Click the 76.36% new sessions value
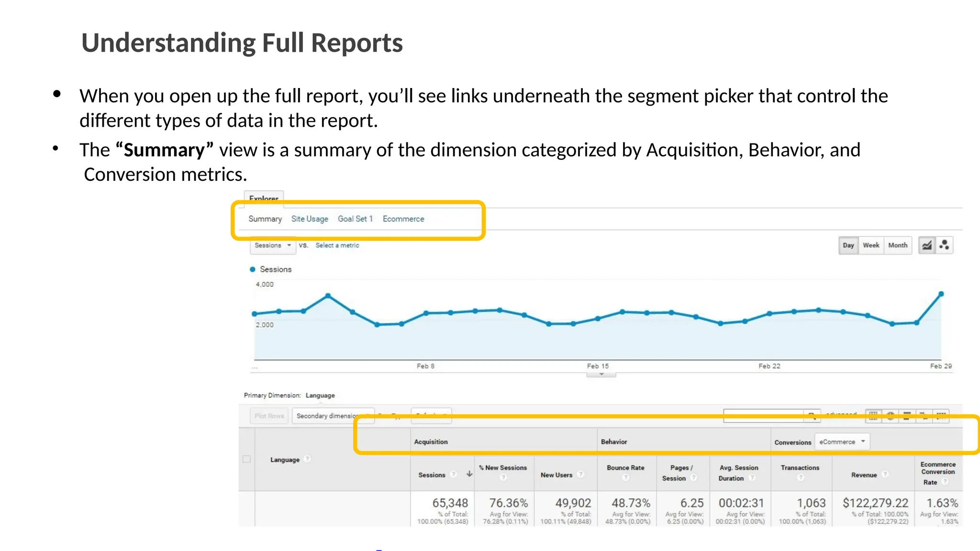The image size is (980, 551). [x=508, y=503]
